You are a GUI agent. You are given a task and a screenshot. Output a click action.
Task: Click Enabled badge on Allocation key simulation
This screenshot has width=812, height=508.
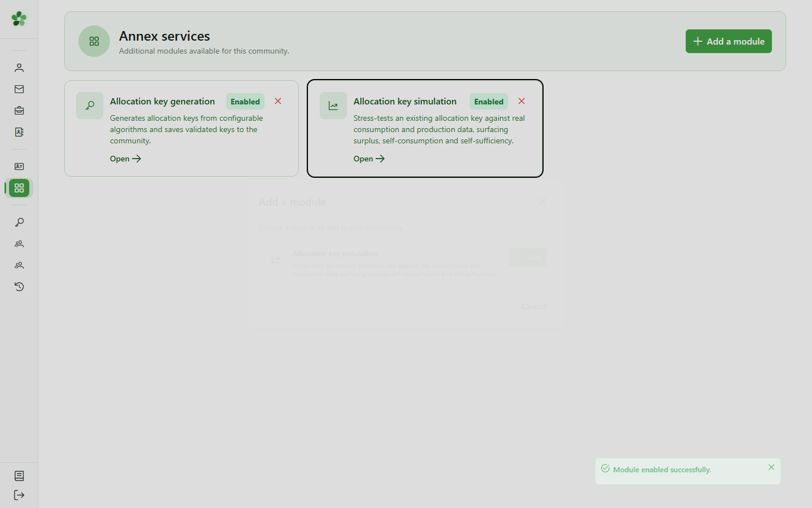coord(489,102)
